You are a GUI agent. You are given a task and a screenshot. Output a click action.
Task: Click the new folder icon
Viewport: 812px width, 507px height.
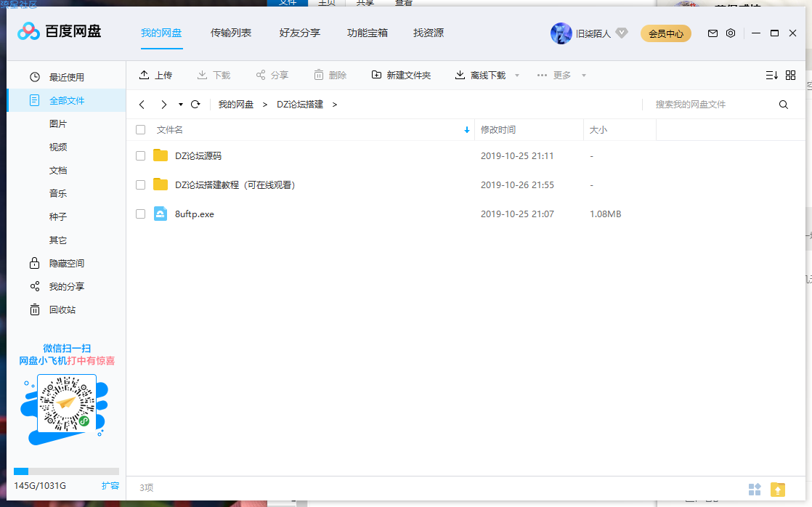tap(376, 75)
